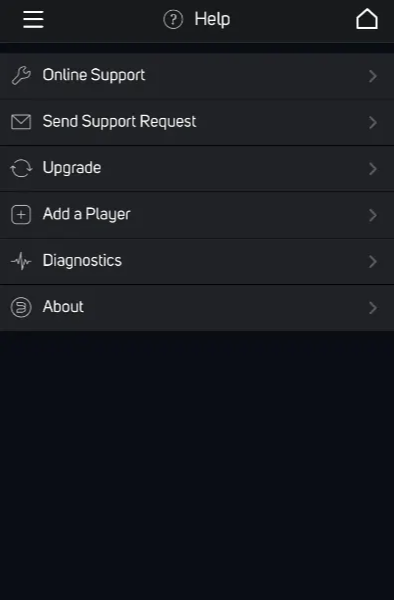
Task: Select the Online Support menu entry
Action: [x=197, y=76]
